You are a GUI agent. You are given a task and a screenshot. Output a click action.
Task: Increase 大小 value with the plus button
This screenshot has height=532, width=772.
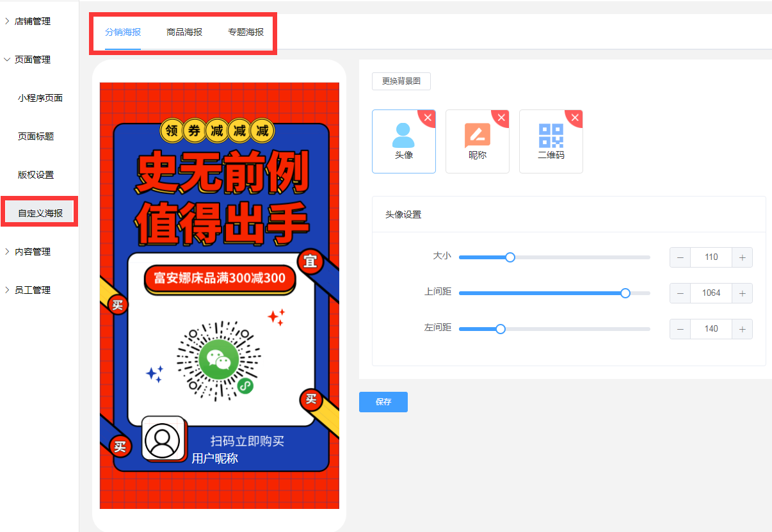[x=742, y=257]
